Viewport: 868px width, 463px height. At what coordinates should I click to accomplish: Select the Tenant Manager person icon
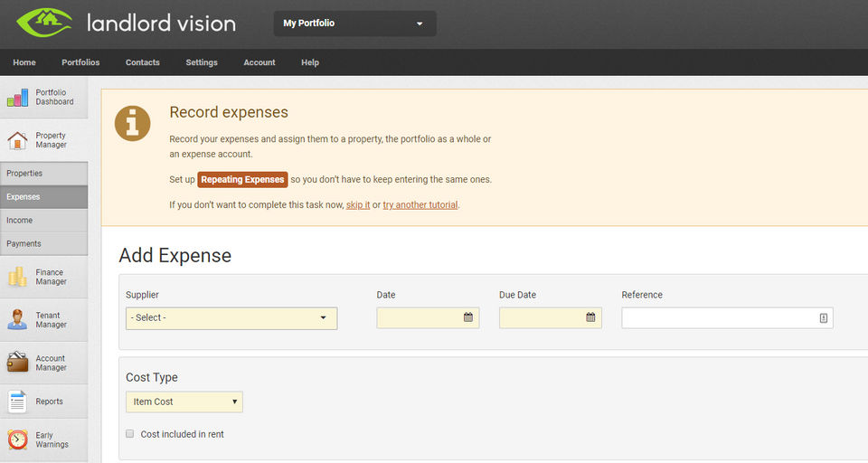click(18, 319)
